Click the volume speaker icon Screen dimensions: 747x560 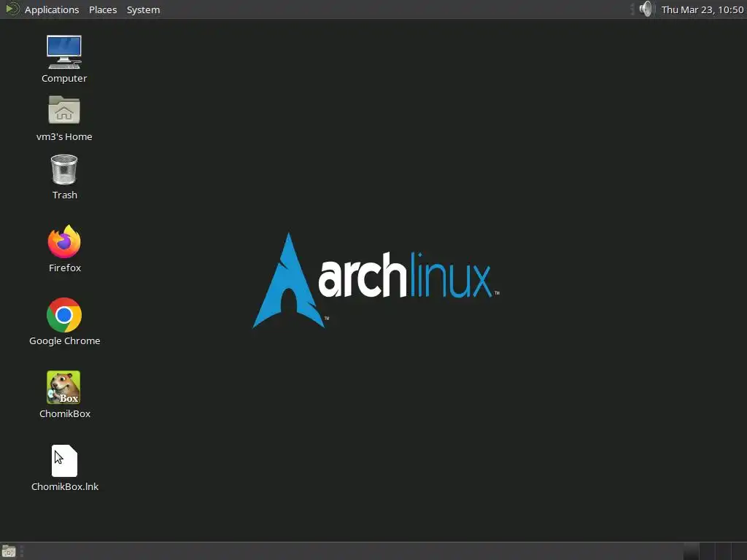click(x=646, y=9)
